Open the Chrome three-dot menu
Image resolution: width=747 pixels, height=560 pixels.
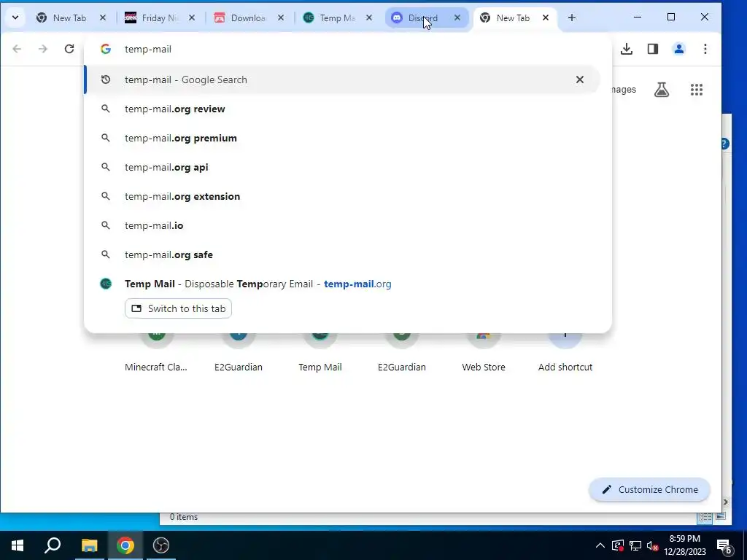pos(705,49)
